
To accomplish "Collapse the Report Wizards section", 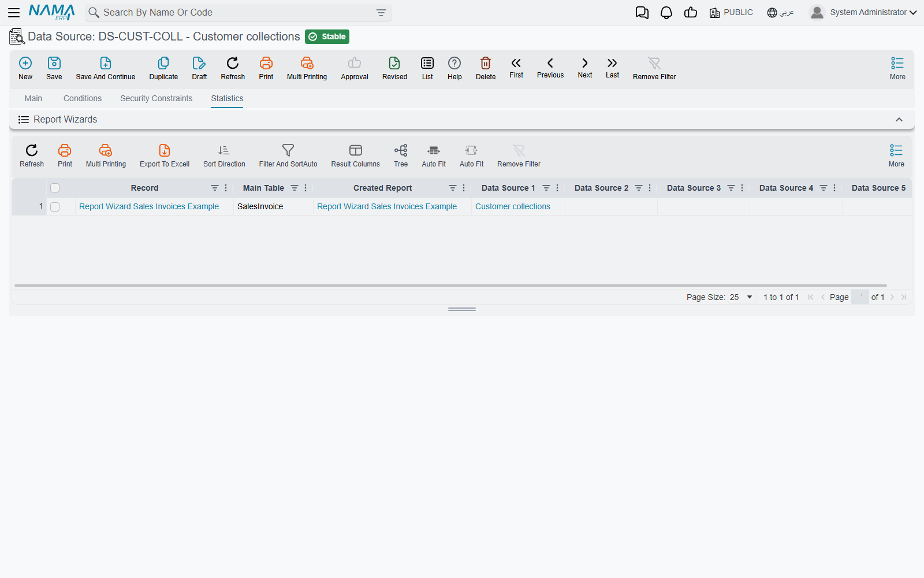I will tap(899, 120).
